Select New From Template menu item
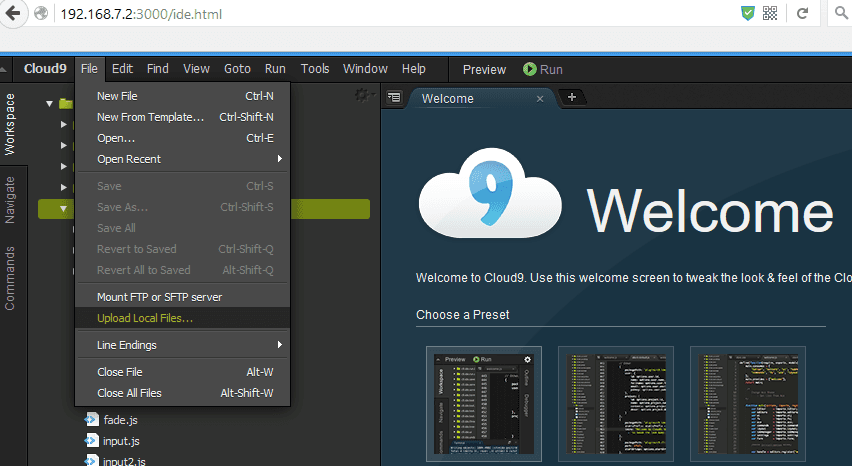The height and width of the screenshot is (466, 852). 183,117
